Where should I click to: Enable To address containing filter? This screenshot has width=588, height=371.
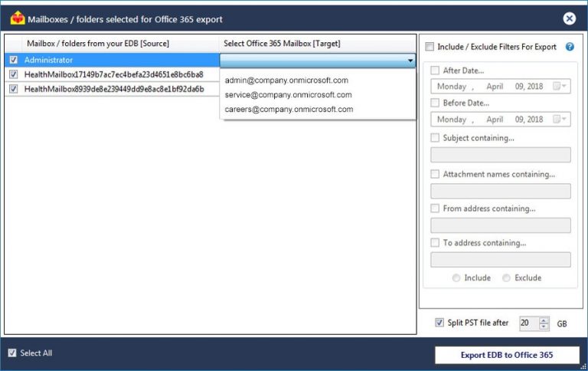[435, 242]
